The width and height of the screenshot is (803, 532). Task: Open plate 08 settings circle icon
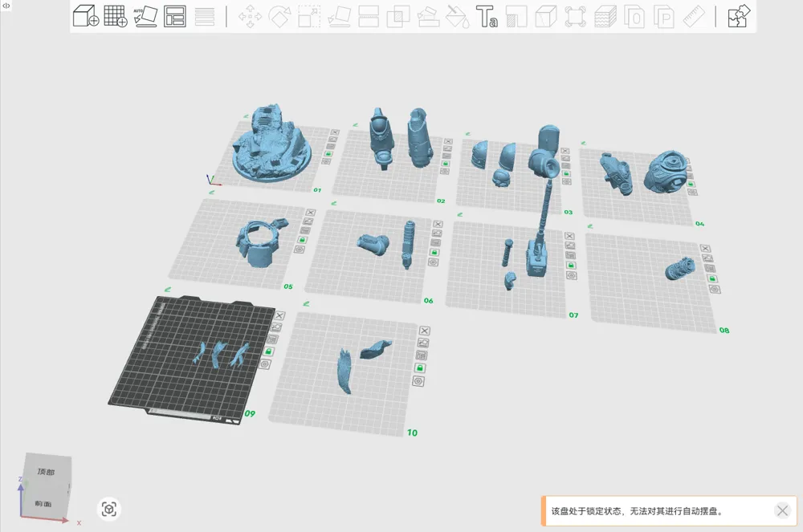(715, 289)
